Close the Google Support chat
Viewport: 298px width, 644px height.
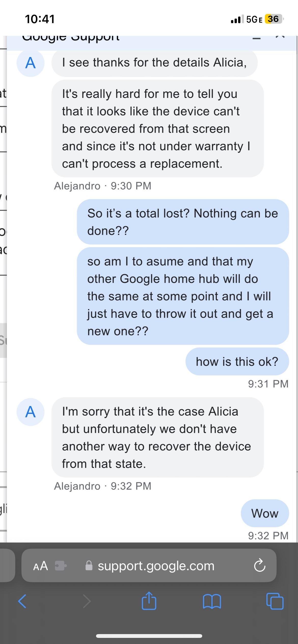pyautogui.click(x=280, y=37)
